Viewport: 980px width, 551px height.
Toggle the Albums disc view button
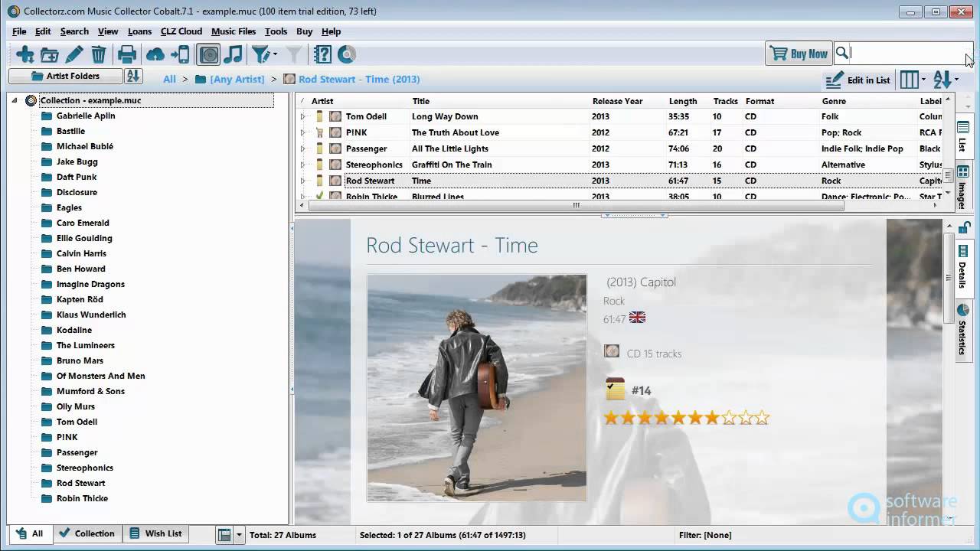click(208, 54)
